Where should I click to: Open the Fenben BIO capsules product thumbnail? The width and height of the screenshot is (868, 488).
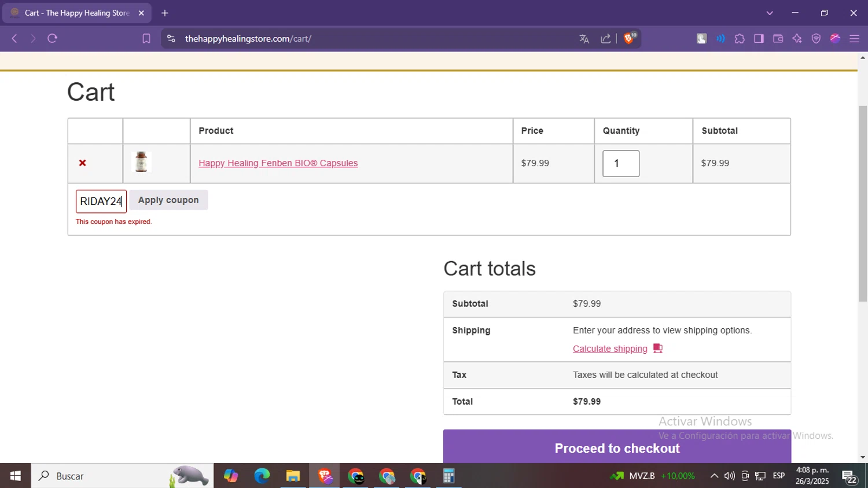(x=141, y=162)
